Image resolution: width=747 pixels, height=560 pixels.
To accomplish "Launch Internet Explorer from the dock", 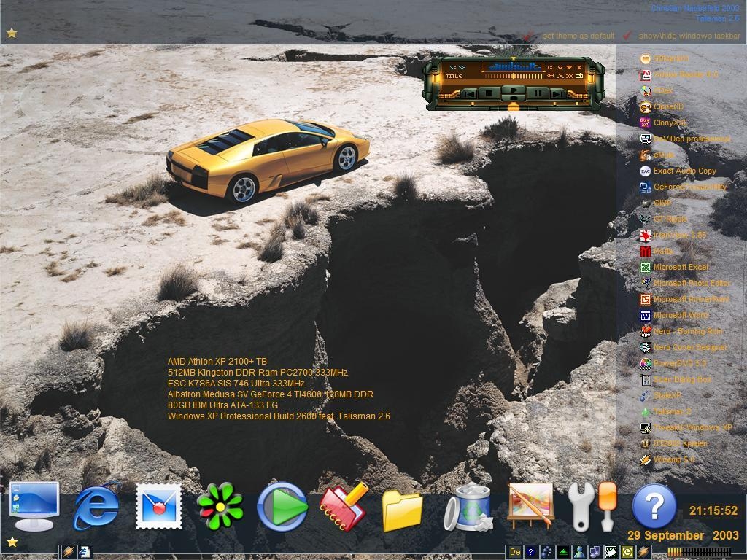I will coord(96,508).
